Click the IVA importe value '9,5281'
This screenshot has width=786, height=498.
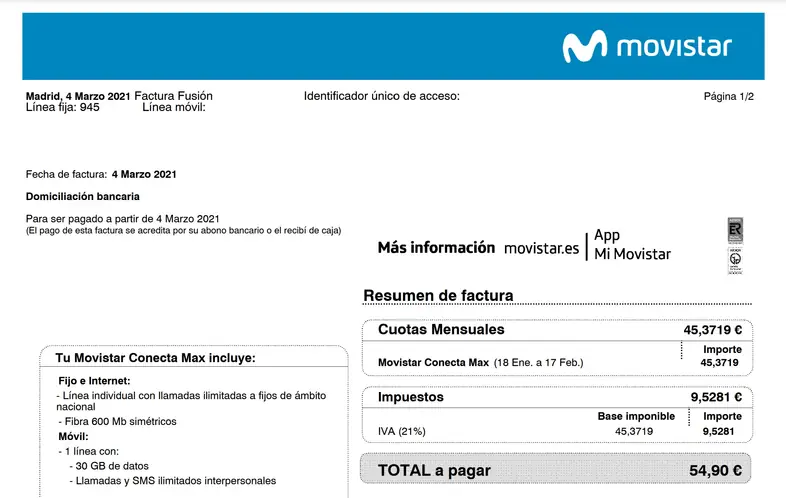coord(718,431)
